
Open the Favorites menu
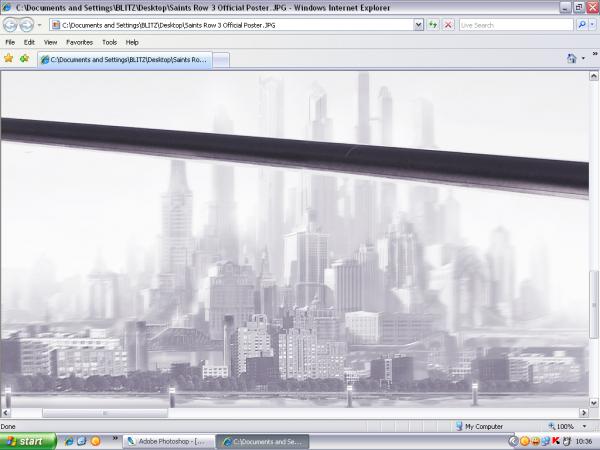[80, 42]
